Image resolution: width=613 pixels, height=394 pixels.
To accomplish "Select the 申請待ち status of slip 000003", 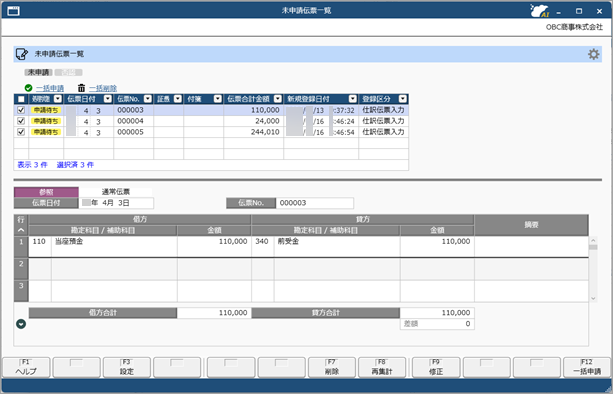I will tap(46, 110).
